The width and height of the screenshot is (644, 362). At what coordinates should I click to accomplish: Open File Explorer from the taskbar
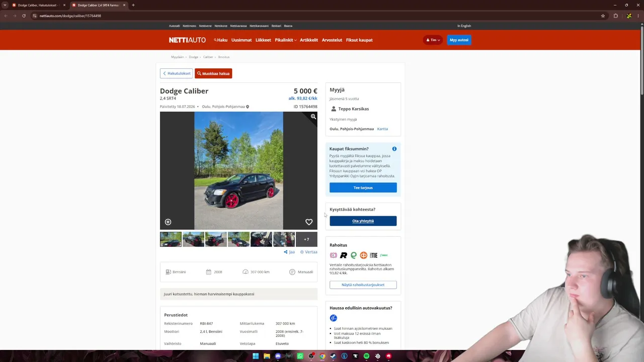pyautogui.click(x=267, y=356)
